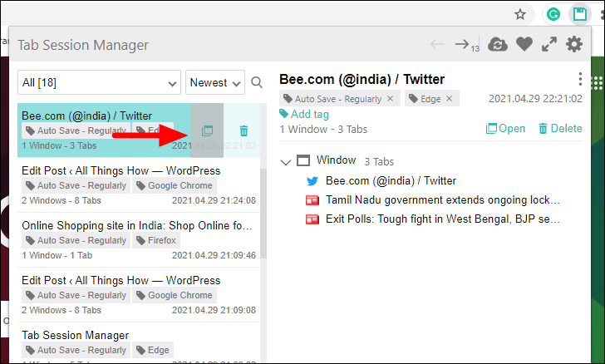This screenshot has width=605, height=364.
Task: Click the Exit Polls article favicon
Action: pyautogui.click(x=312, y=219)
